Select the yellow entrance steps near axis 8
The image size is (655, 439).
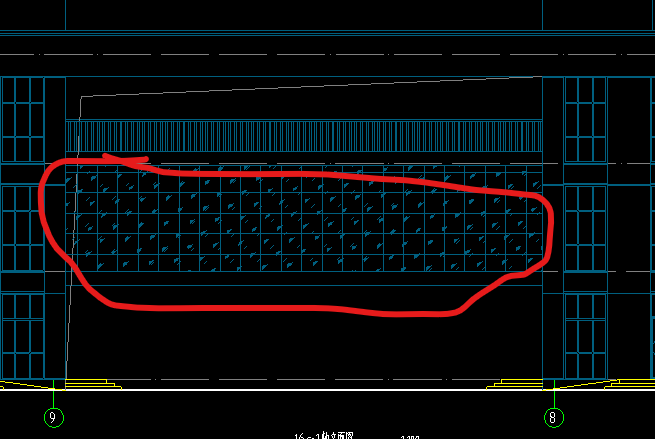515,384
